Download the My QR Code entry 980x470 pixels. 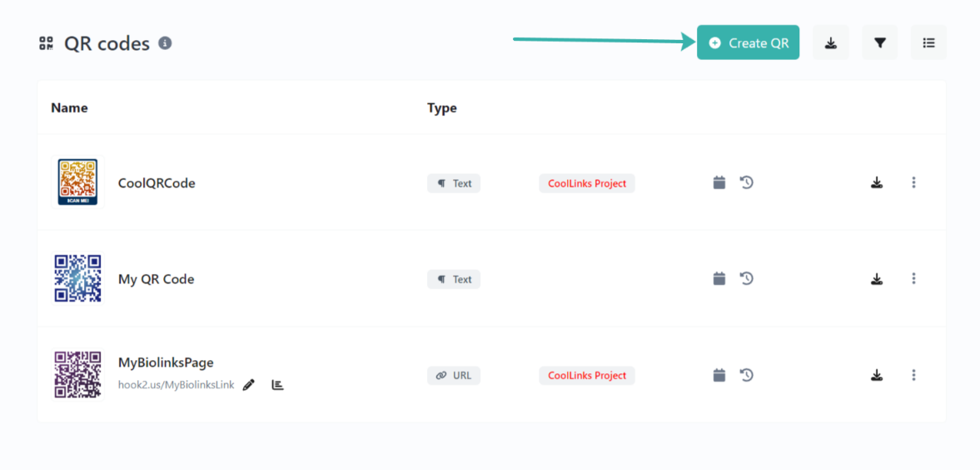(x=876, y=278)
